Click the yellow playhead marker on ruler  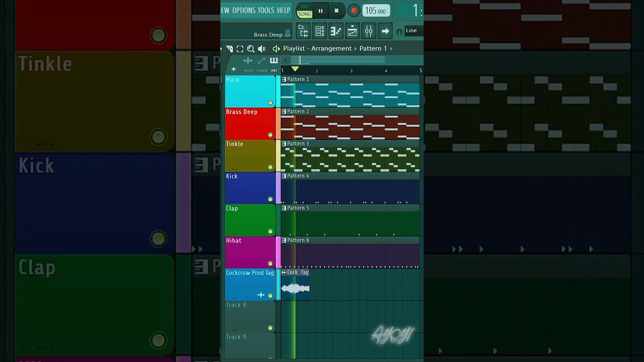[x=295, y=69]
